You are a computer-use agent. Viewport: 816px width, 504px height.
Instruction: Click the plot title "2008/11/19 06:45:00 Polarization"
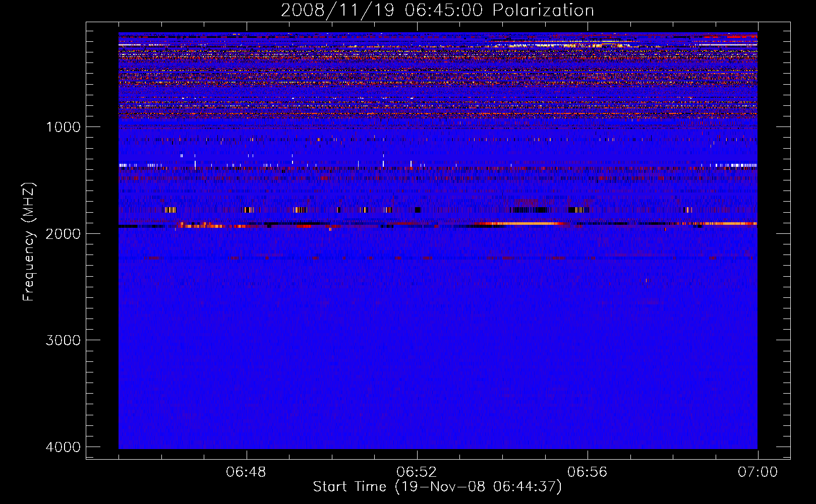coord(437,11)
